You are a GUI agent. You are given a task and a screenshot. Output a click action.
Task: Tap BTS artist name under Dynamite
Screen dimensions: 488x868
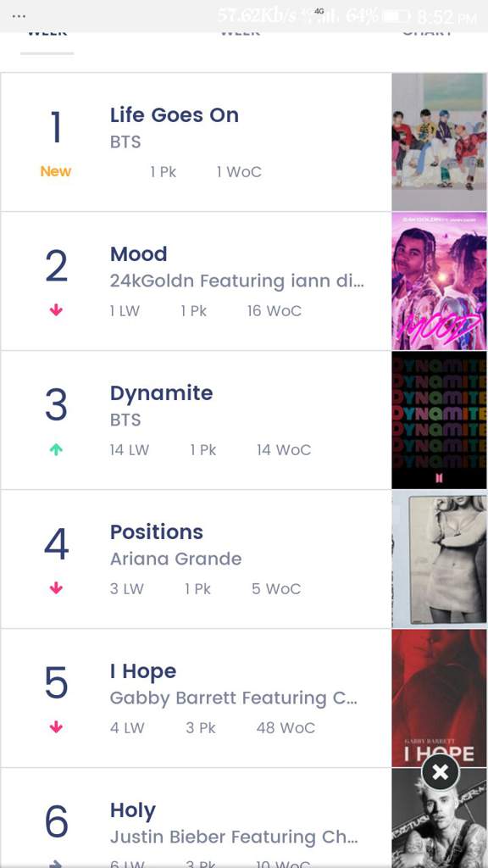pos(125,420)
